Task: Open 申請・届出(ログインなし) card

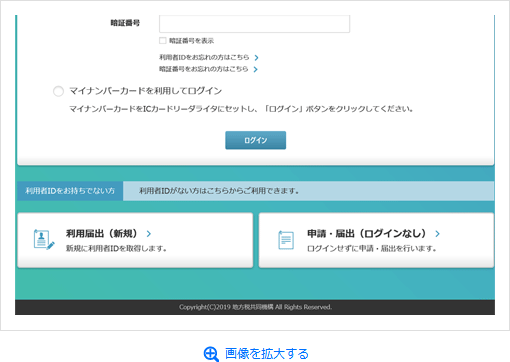Action: 376,240
